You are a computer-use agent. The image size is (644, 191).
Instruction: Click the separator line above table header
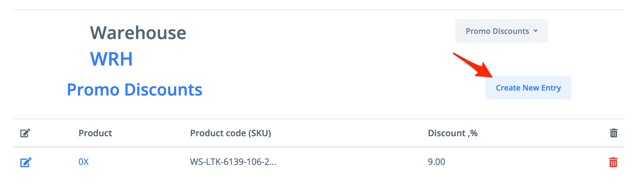(x=319, y=119)
